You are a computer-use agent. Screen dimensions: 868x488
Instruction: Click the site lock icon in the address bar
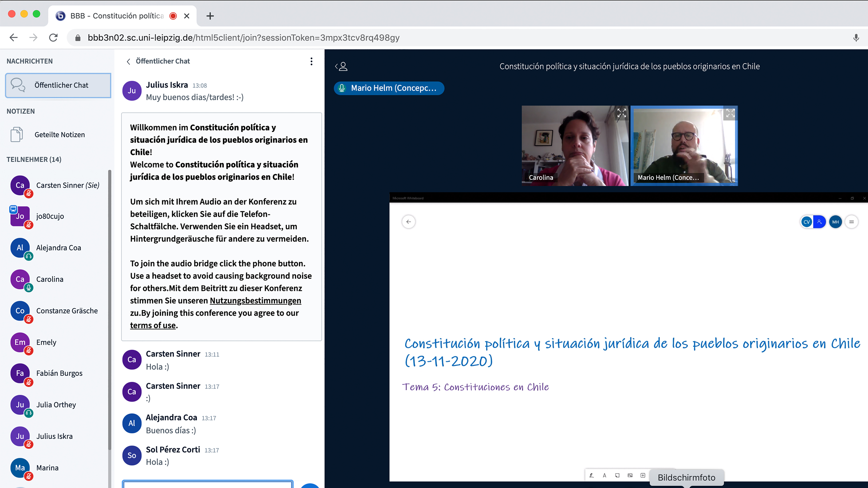(x=78, y=38)
